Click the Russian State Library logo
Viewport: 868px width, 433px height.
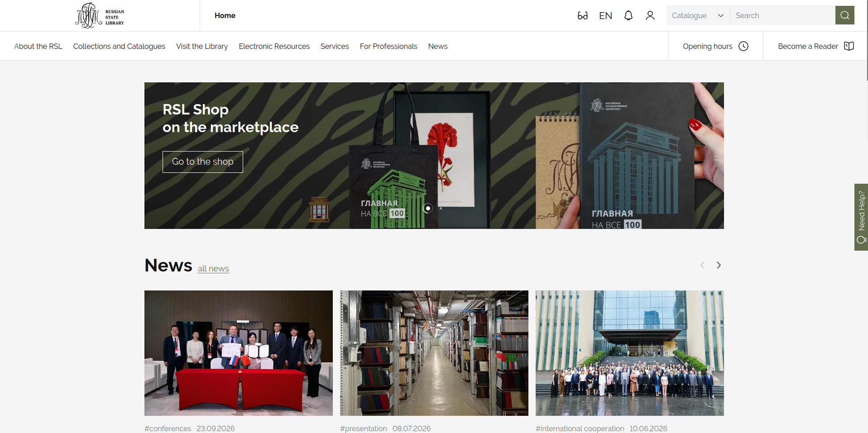100,15
